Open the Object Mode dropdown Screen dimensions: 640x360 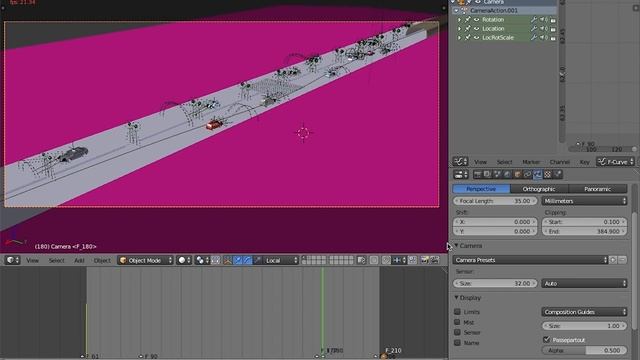click(x=145, y=260)
